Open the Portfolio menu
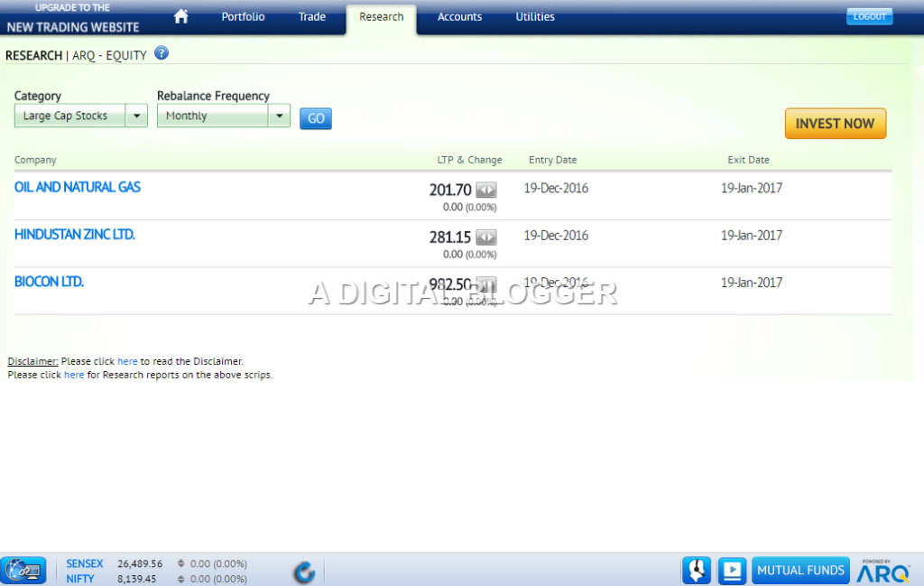This screenshot has height=586, width=924. [x=243, y=16]
